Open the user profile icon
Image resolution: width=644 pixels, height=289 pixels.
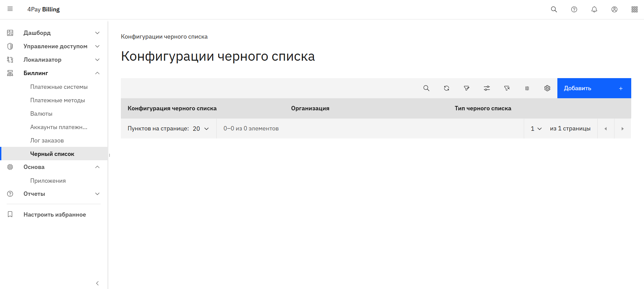coord(614,9)
